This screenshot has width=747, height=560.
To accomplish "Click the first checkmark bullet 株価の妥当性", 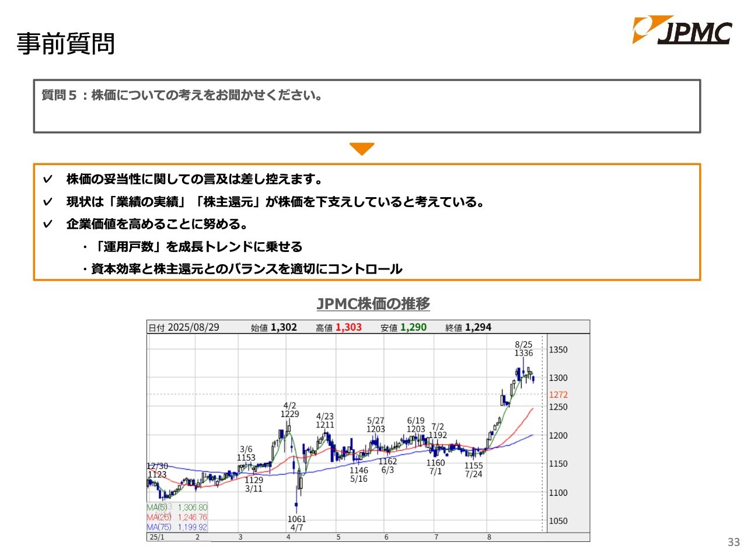I will (194, 179).
